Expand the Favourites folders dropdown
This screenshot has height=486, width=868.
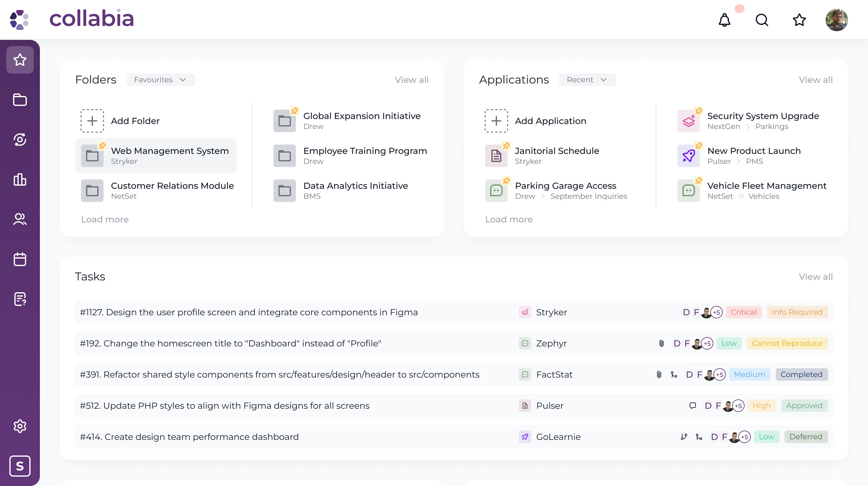click(160, 80)
